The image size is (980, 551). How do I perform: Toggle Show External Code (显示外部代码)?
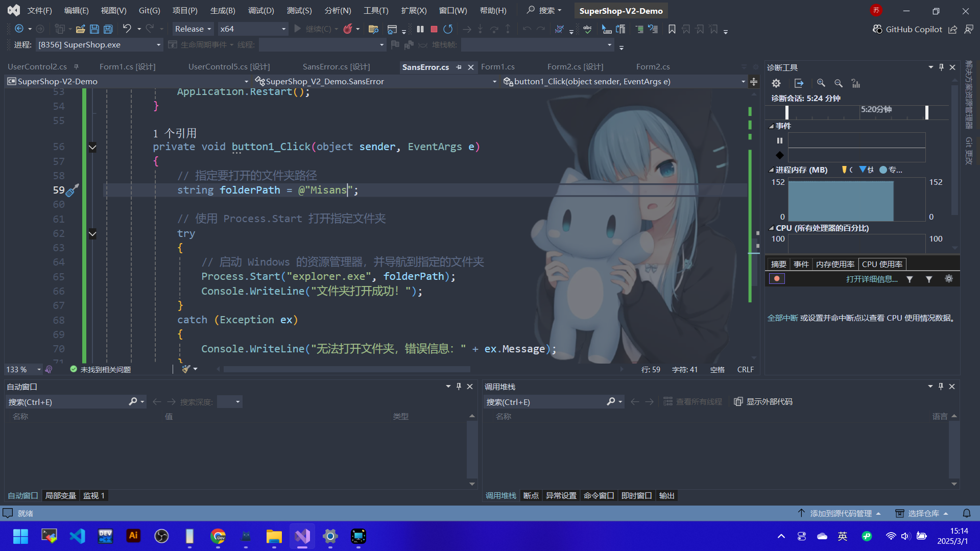point(763,402)
